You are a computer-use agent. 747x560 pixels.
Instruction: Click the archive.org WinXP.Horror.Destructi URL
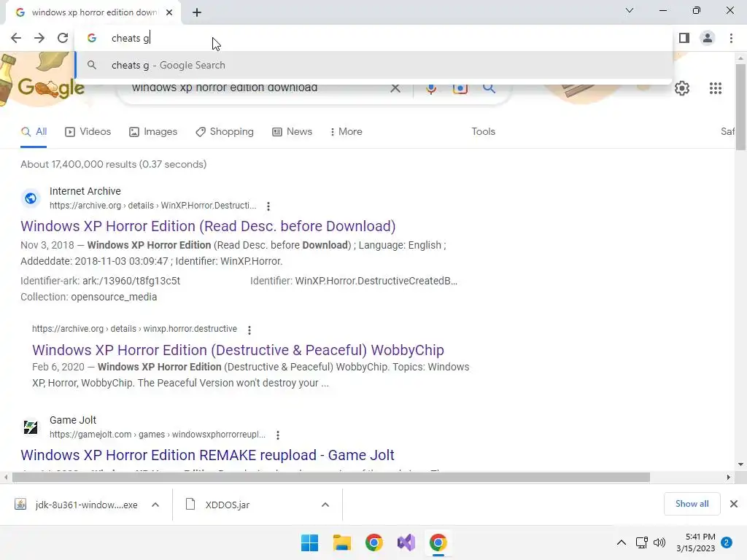point(152,206)
